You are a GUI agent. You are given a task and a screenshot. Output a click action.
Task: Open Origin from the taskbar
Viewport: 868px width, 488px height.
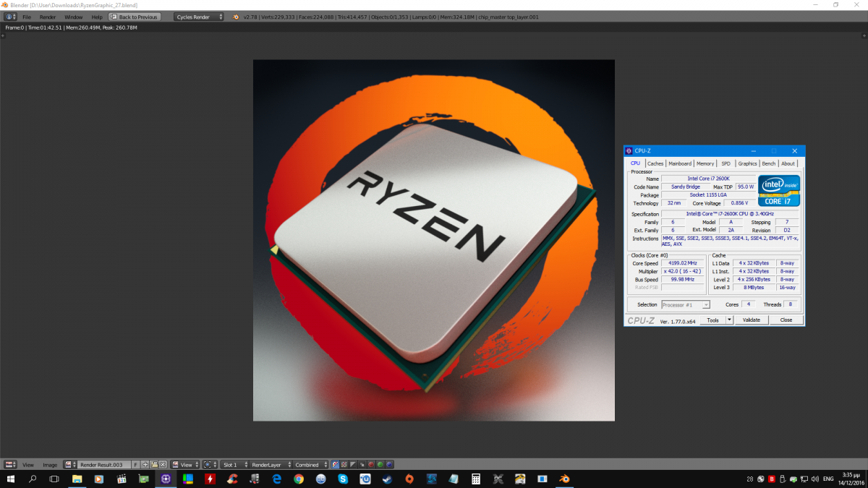coord(409,479)
